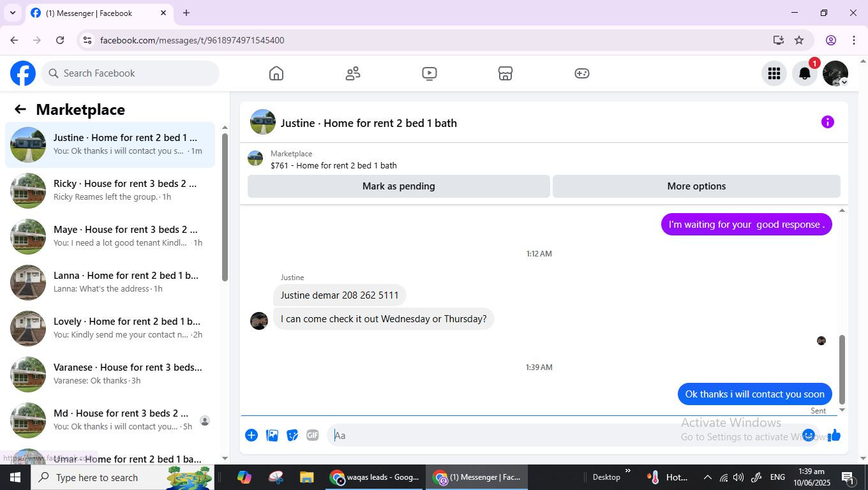Viewport: 868px width, 490px height.
Task: Select Maye House for rent conversation
Action: pos(110,237)
